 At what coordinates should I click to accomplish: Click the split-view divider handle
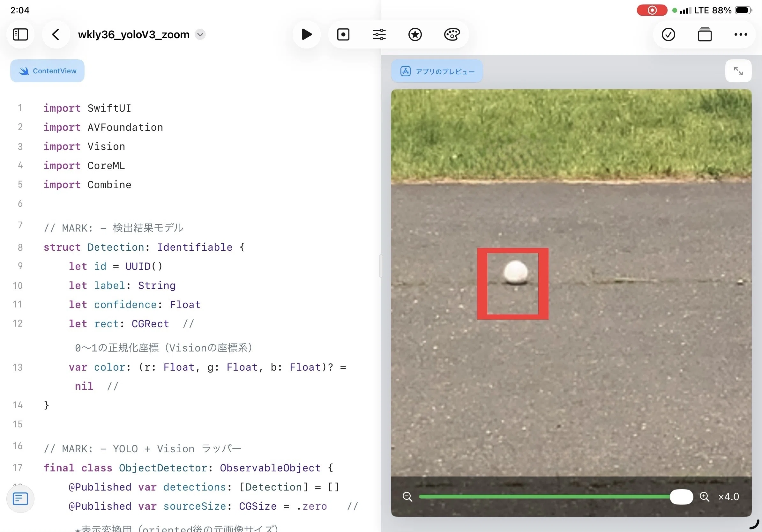click(381, 266)
